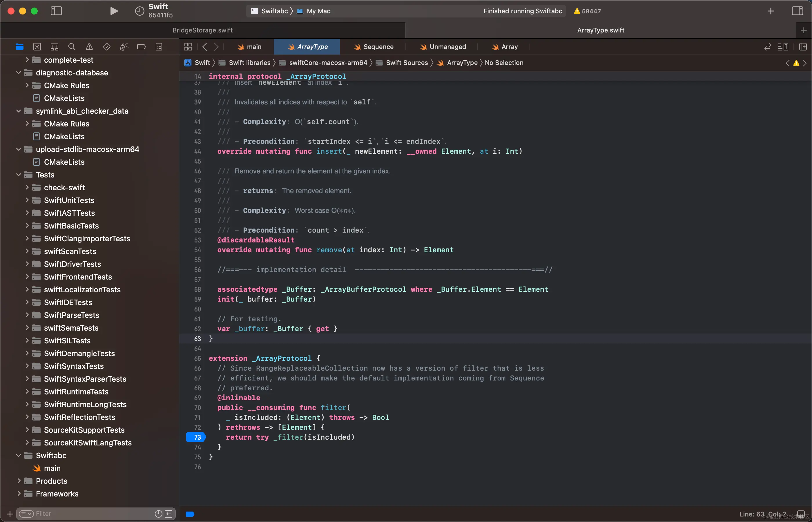Viewport: 812px width, 522px height.
Task: Open the Breakpoint navigator
Action: coord(141,47)
